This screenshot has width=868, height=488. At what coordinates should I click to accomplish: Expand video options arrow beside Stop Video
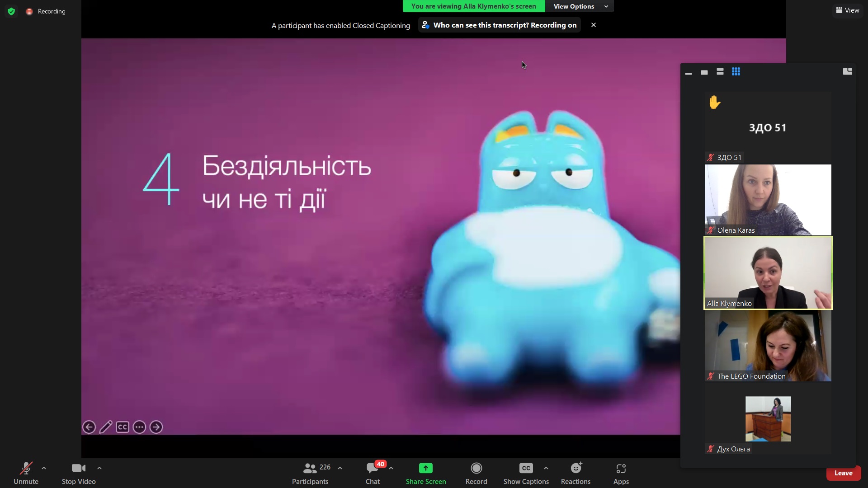99,468
